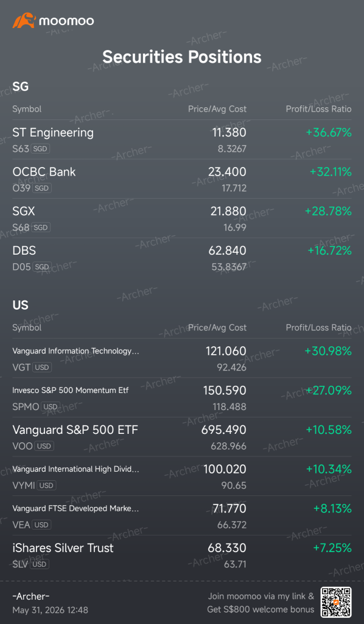Screen dimensions: 364x624
Task: Click the Invesco S&P 500 Momentum Etf name
Action: tap(71, 390)
